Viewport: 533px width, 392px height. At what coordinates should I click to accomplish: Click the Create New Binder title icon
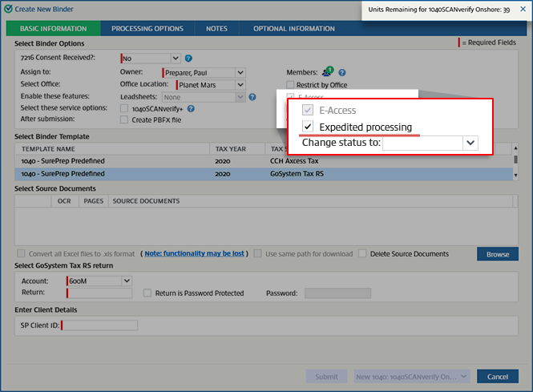(x=8, y=9)
